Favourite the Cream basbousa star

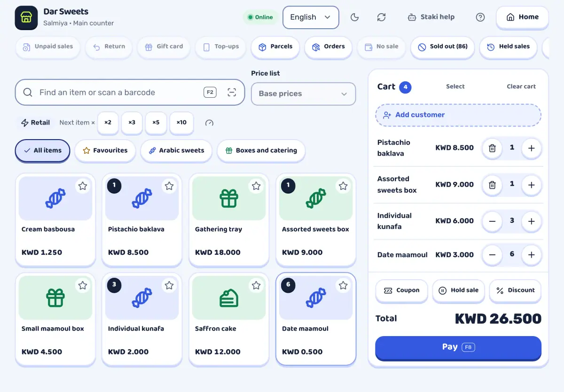click(83, 186)
